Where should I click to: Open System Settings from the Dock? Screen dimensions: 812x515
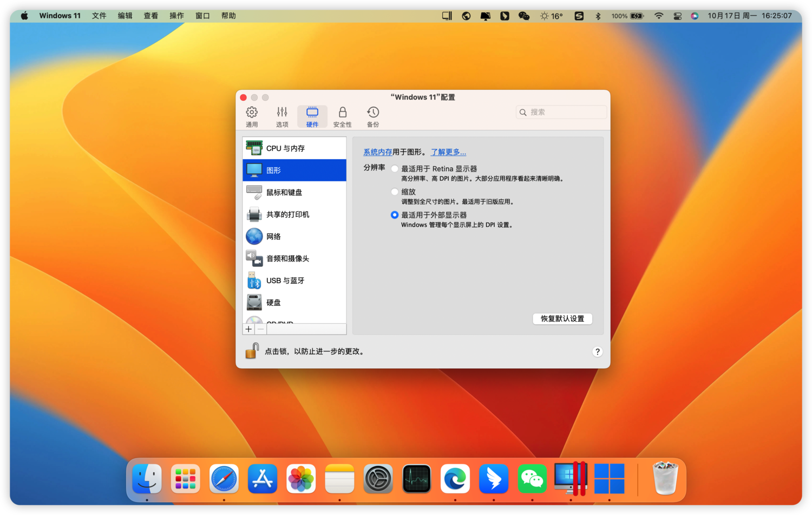(378, 479)
